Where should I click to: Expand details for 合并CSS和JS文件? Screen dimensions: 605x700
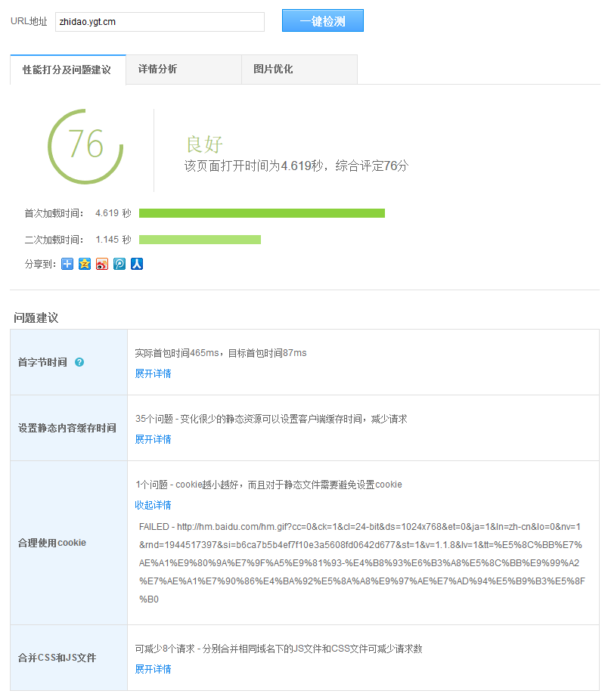tap(153, 669)
